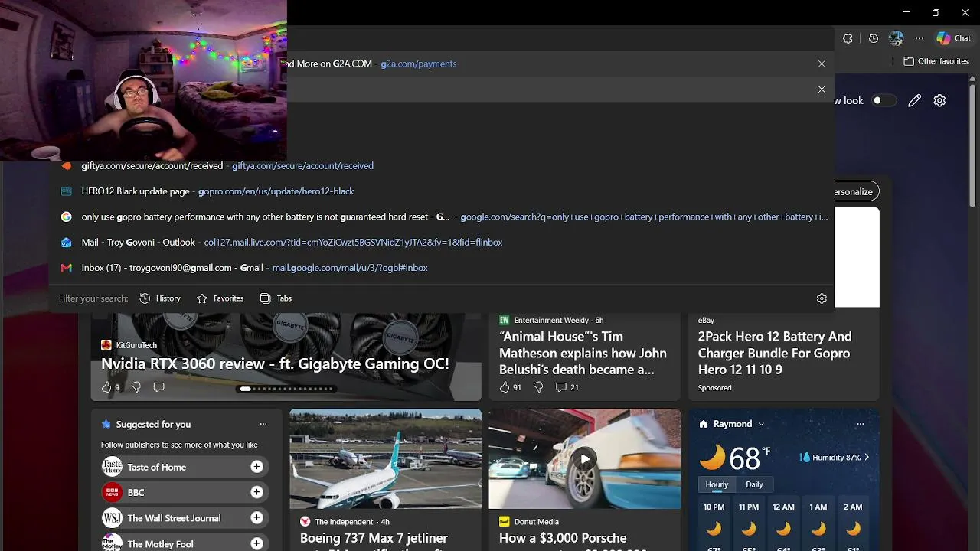Open Wall Street Journal publisher logo

click(112, 518)
